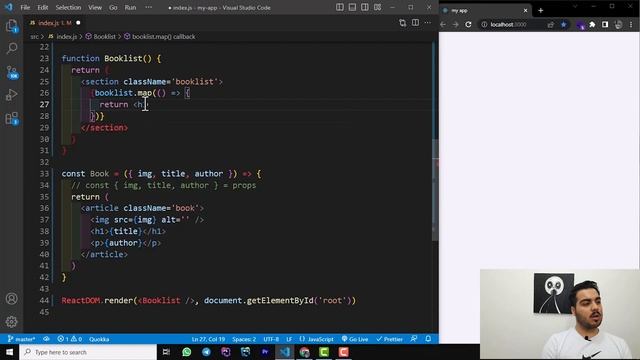
Task: Open the Accounts menu icon
Action: [x=11, y=299]
